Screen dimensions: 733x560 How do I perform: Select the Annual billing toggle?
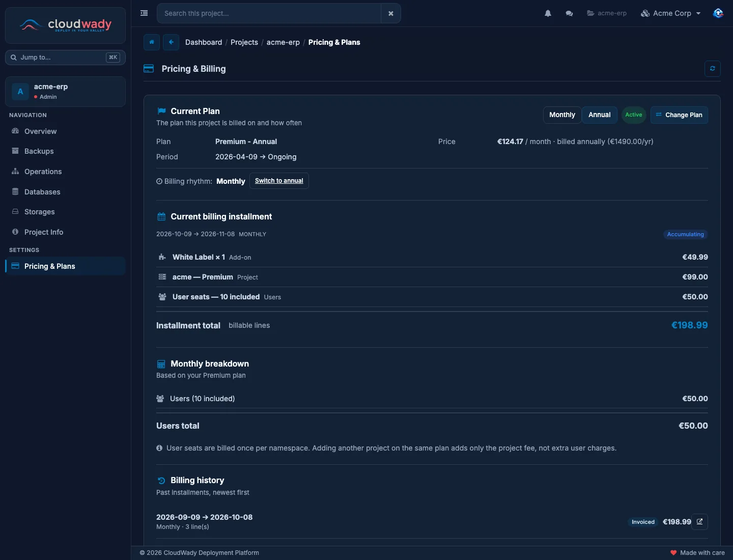click(x=599, y=115)
